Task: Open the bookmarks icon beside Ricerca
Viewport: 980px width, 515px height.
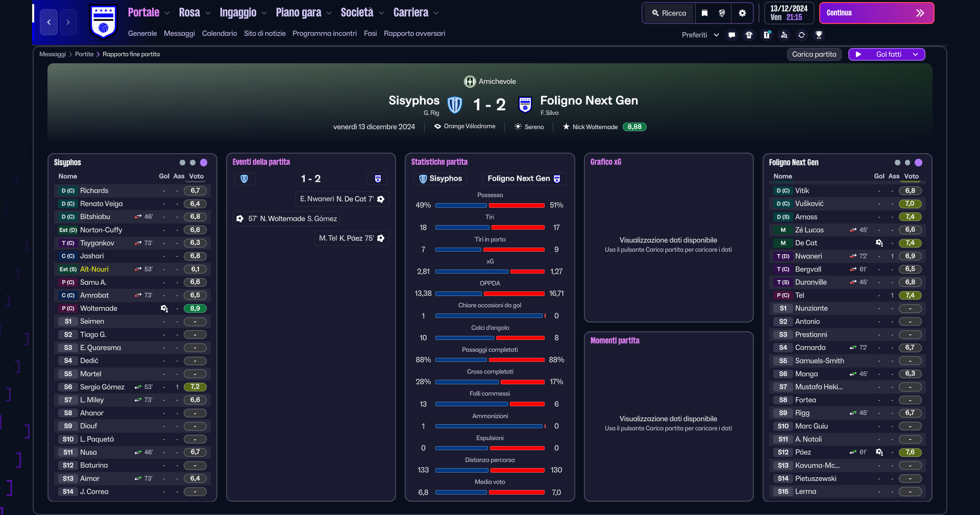Action: tap(704, 13)
